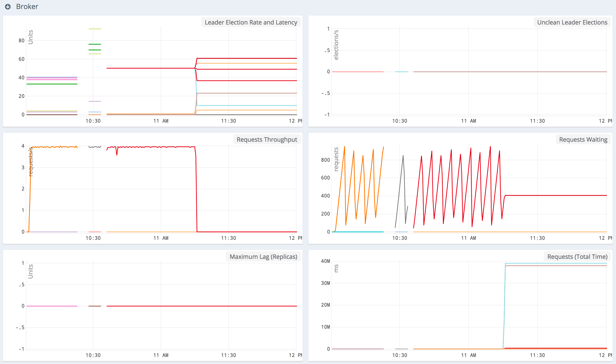This screenshot has width=616, height=364.
Task: Click the 10:30 timestamp under Leader Election chart
Action: coord(93,121)
